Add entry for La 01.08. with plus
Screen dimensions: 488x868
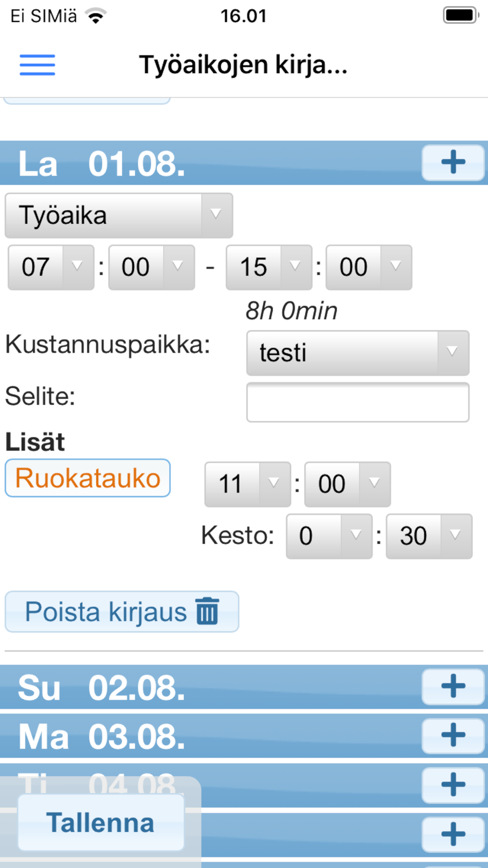453,163
